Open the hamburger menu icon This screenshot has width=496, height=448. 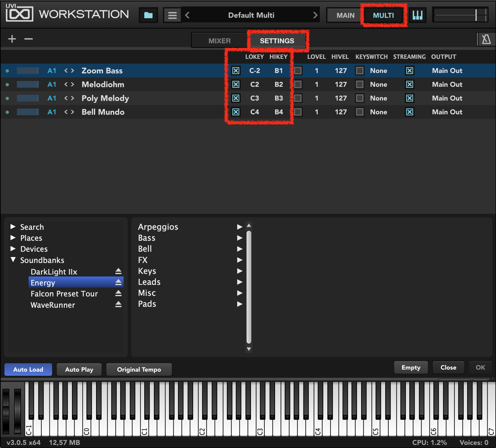click(172, 15)
